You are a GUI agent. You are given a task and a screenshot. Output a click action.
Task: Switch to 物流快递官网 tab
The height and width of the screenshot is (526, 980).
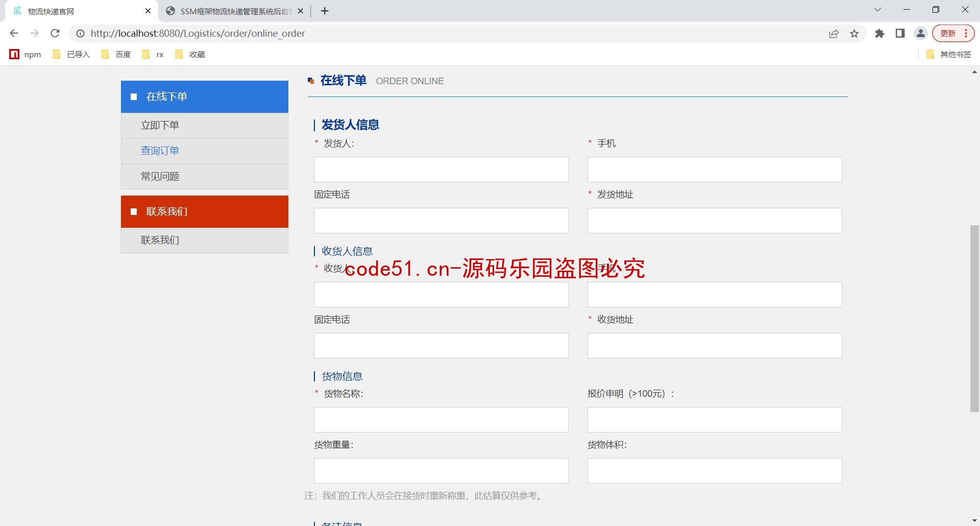(82, 11)
